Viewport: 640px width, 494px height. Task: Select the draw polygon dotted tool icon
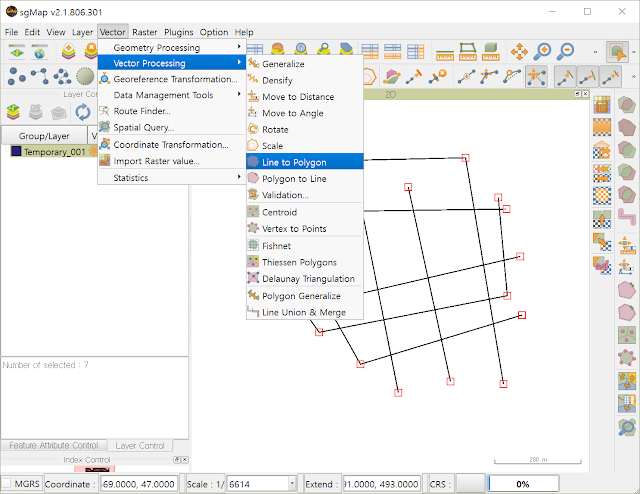(x=62, y=76)
